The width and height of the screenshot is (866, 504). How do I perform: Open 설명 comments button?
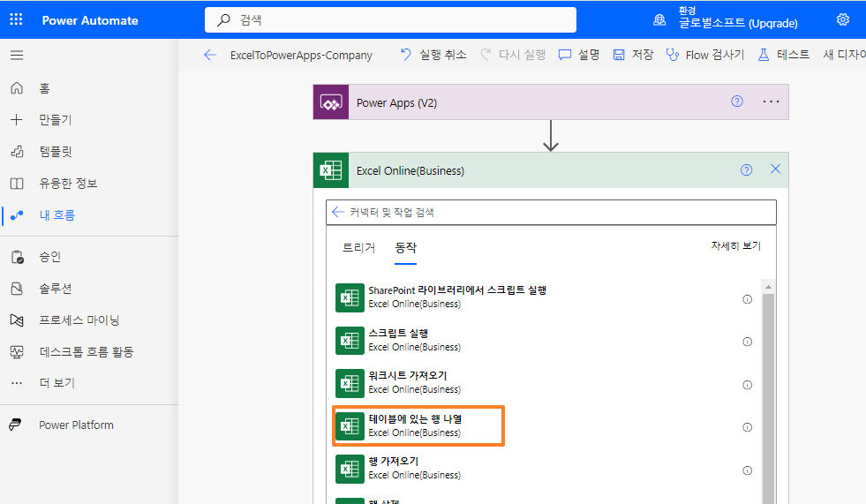[x=579, y=55]
